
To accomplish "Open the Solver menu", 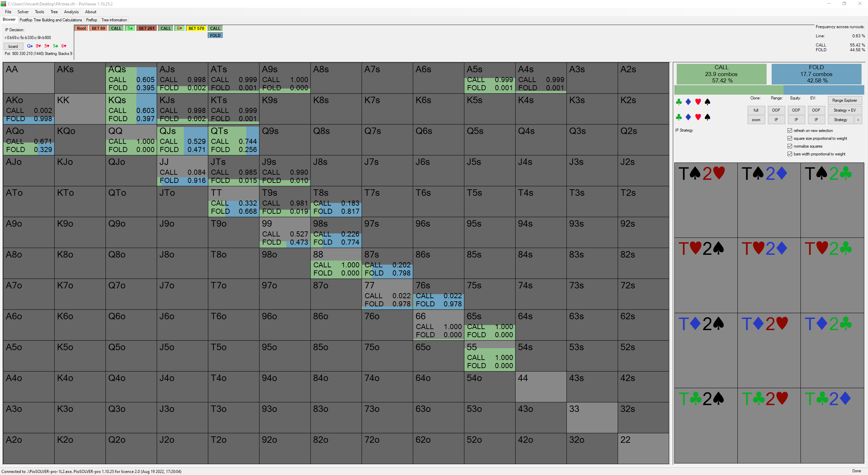I will 23,12.
